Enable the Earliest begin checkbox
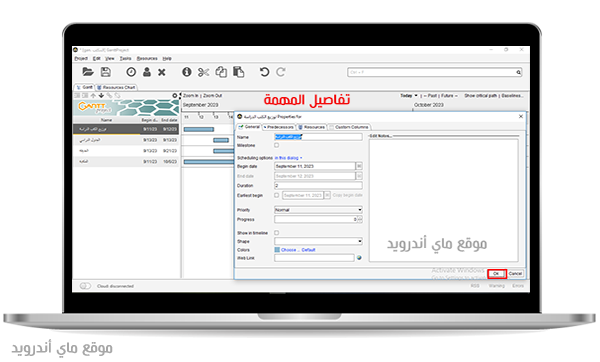The width and height of the screenshot is (600, 362). (276, 195)
